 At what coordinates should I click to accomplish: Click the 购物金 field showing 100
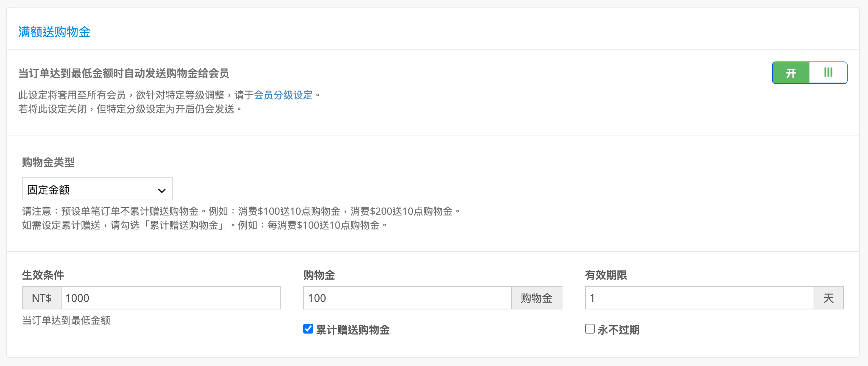pos(407,298)
